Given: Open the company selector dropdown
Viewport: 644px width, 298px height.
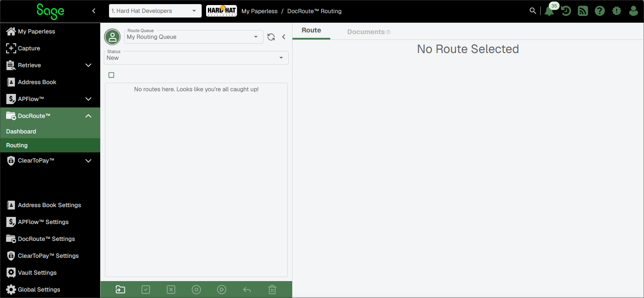Looking at the screenshot, I should click(155, 11).
